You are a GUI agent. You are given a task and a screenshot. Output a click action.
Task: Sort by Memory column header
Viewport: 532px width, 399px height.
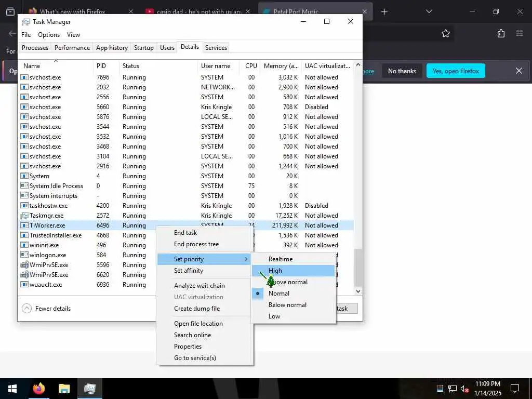(x=281, y=66)
